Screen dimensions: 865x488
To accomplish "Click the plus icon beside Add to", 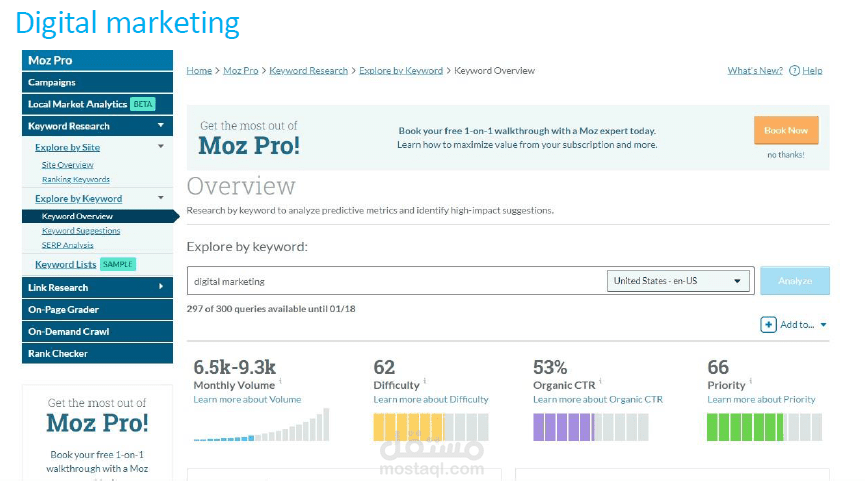I will pos(768,325).
